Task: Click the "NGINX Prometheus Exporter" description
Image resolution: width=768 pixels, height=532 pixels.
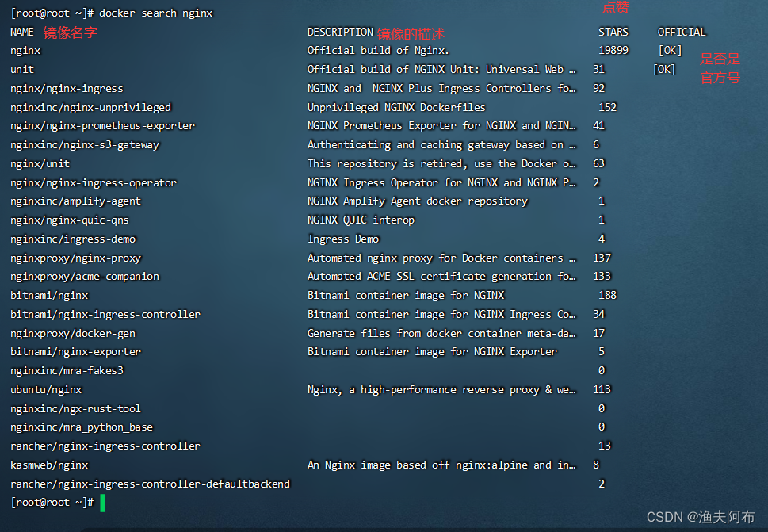Action: click(x=441, y=126)
